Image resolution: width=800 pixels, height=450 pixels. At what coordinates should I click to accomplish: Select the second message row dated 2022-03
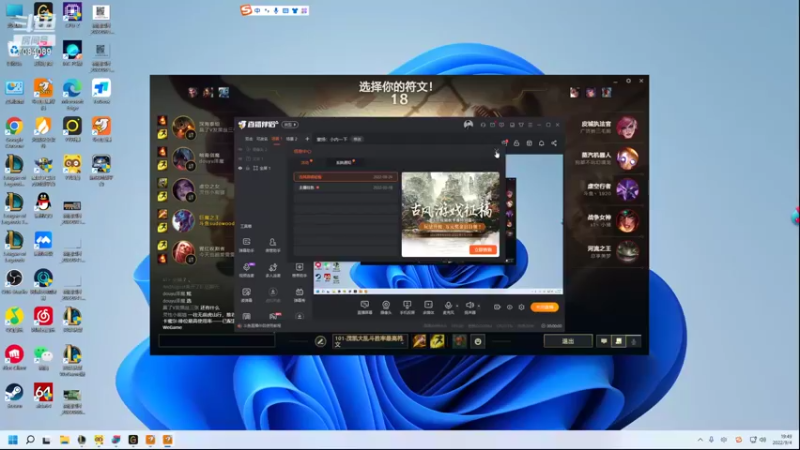tap(345, 188)
